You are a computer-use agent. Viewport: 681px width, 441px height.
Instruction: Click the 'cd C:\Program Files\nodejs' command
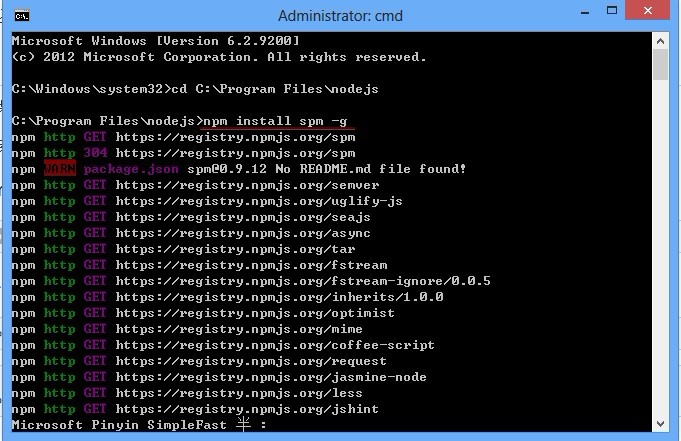(275, 89)
